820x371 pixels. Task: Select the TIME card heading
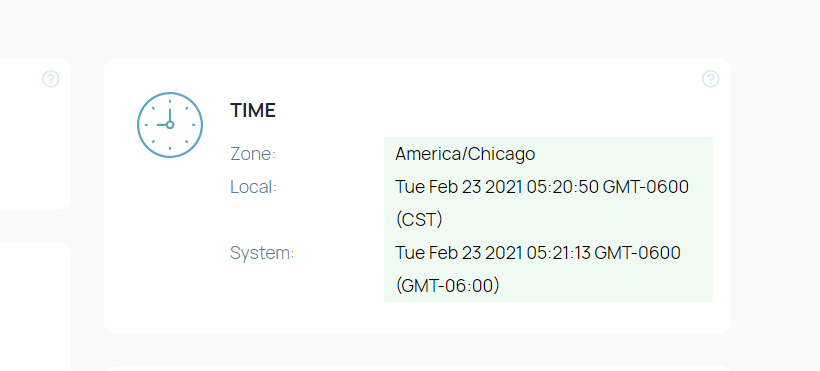tap(253, 110)
